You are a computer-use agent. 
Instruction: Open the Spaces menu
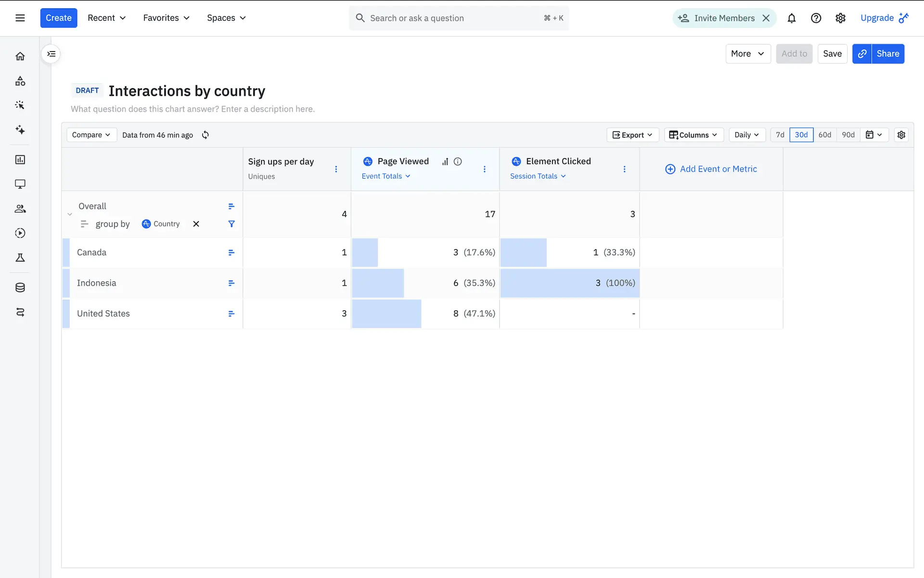[x=226, y=18]
